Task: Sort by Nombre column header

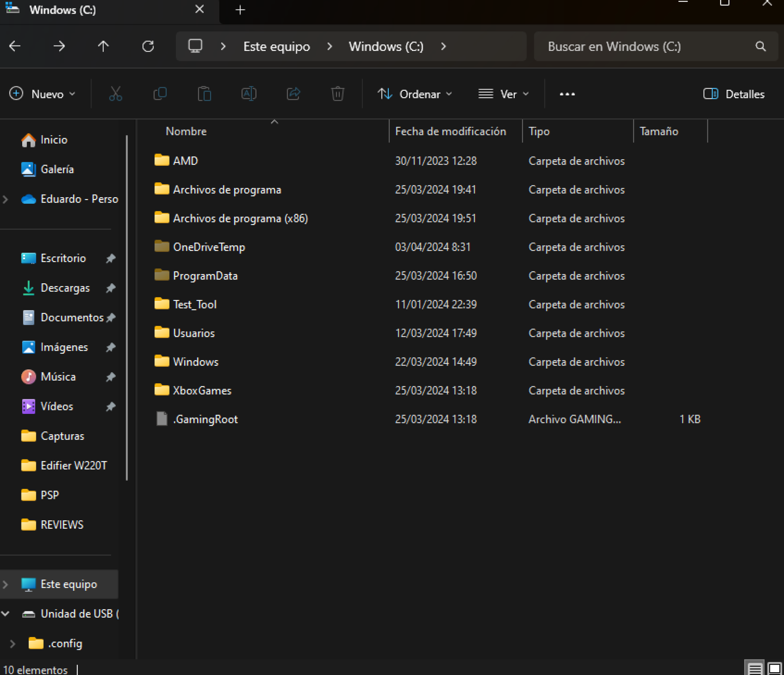Action: point(186,131)
